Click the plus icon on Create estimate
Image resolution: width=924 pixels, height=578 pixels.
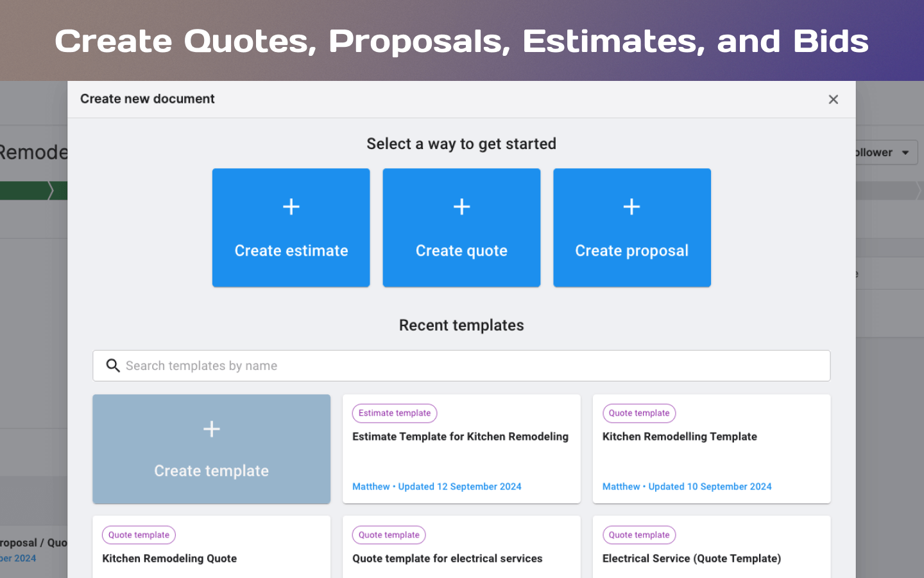(291, 207)
